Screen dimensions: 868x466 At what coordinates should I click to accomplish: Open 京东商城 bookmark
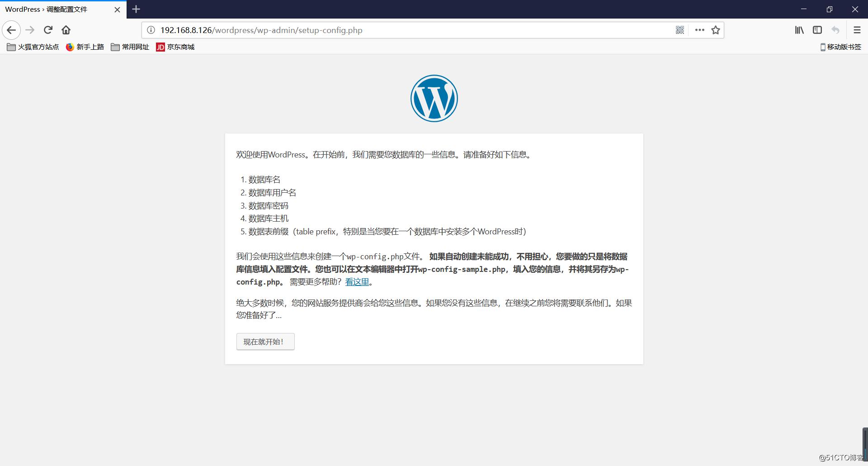coord(175,47)
